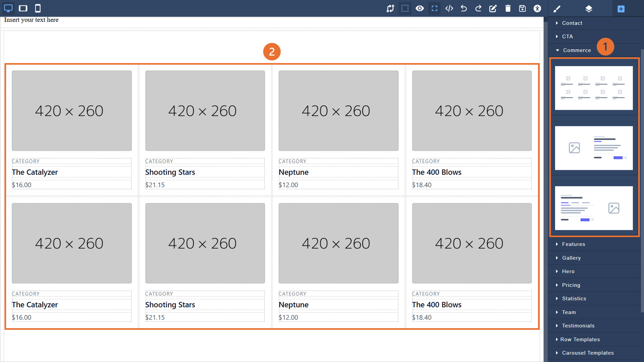Open the style manager brush tab
Screen dimensions: 644x362
(557, 9)
